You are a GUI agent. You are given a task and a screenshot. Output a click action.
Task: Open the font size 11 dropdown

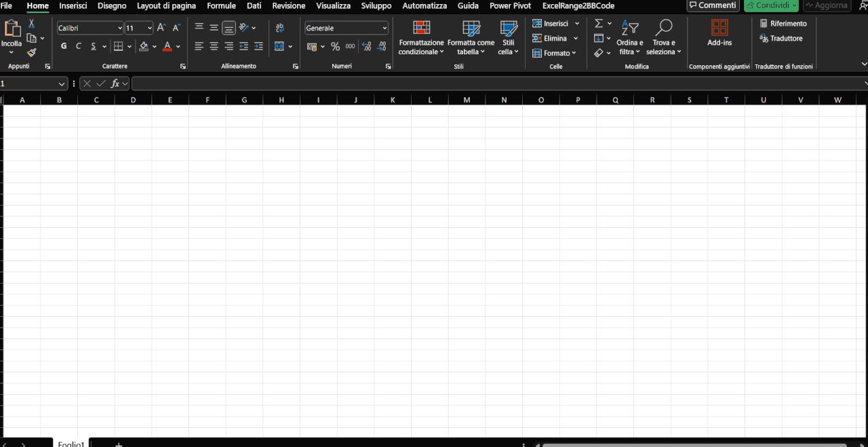click(150, 28)
